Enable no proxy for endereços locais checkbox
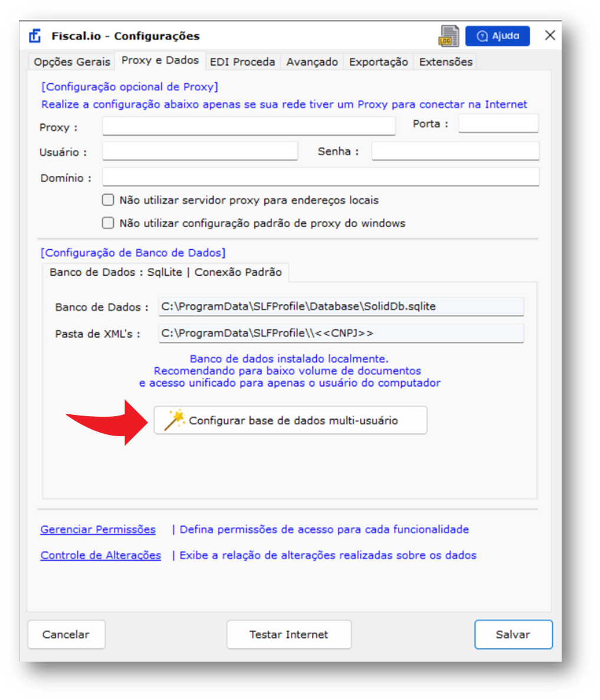Viewport: 600px width, 700px height. coord(108,200)
